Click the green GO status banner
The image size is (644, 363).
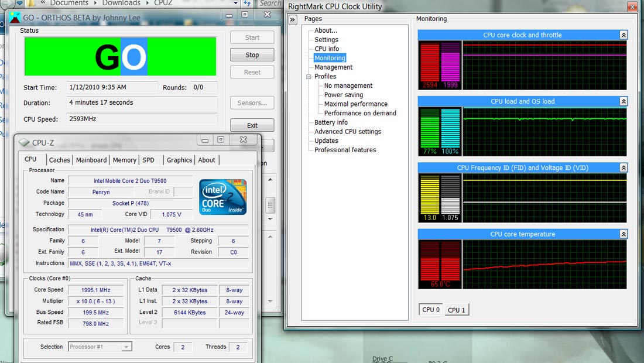tap(121, 57)
